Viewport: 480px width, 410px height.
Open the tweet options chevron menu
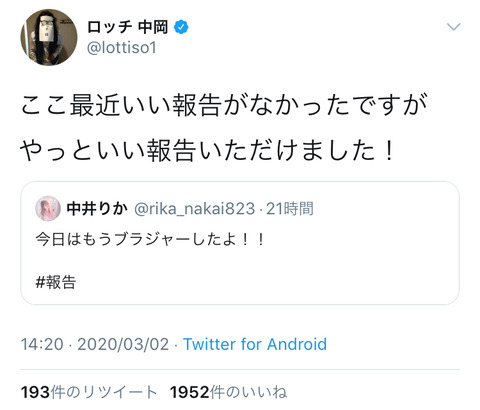click(x=454, y=27)
